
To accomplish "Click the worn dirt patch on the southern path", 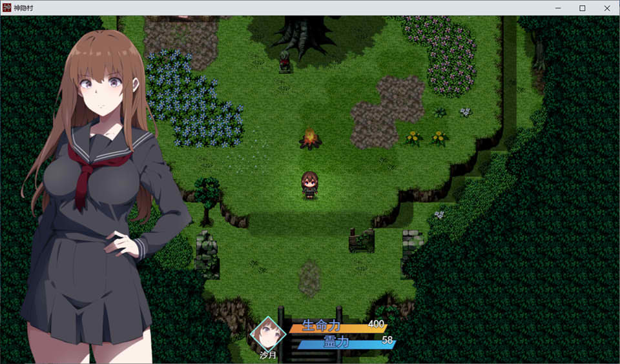I will click(x=310, y=276).
